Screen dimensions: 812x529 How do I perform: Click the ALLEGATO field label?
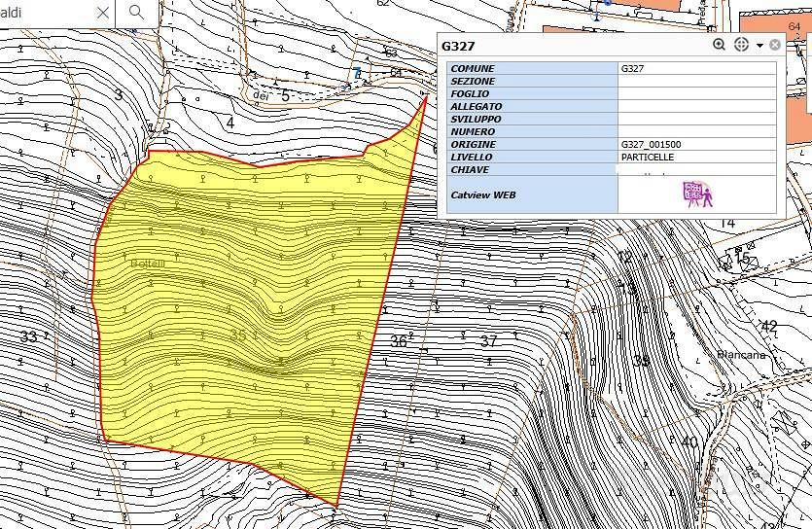pyautogui.click(x=476, y=107)
